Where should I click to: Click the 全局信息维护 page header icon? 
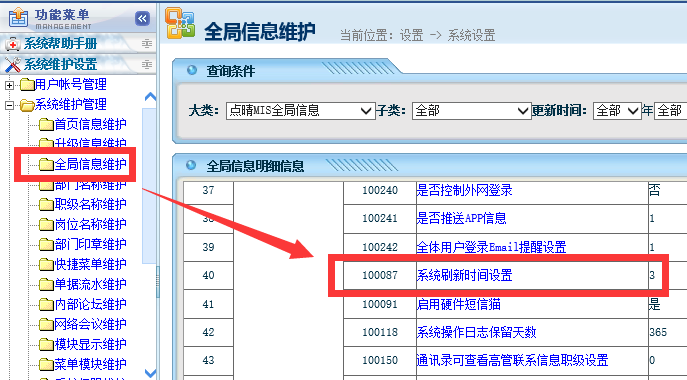pyautogui.click(x=180, y=24)
